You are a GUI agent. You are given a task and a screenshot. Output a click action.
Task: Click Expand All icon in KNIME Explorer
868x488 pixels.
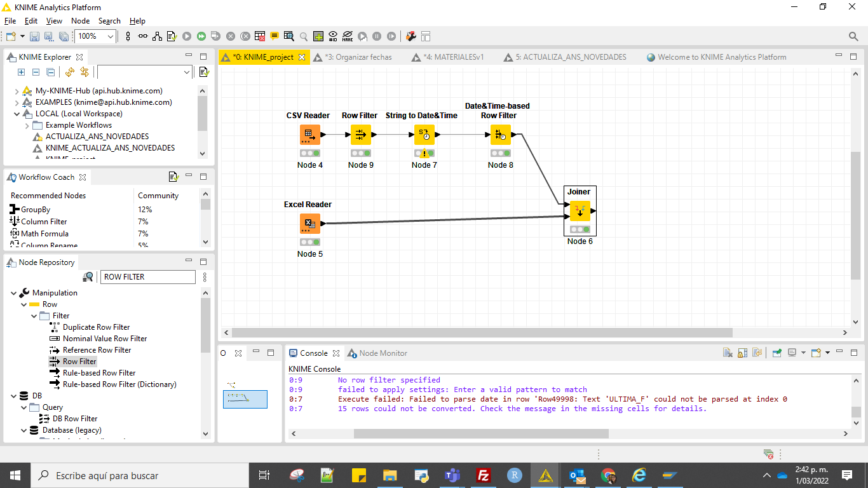click(21, 72)
